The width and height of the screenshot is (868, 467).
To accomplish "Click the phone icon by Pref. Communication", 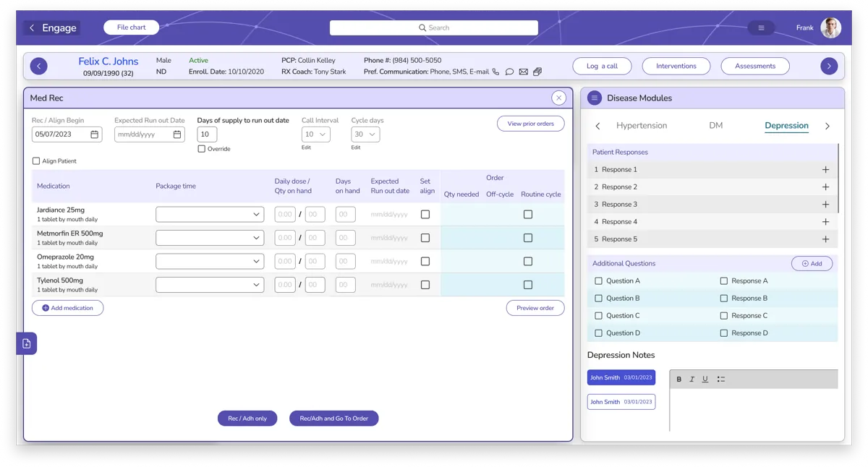I will point(495,72).
